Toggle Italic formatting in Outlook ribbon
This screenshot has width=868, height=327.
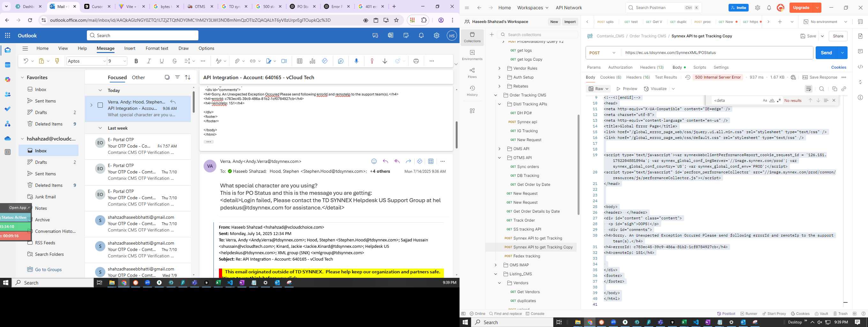click(149, 61)
